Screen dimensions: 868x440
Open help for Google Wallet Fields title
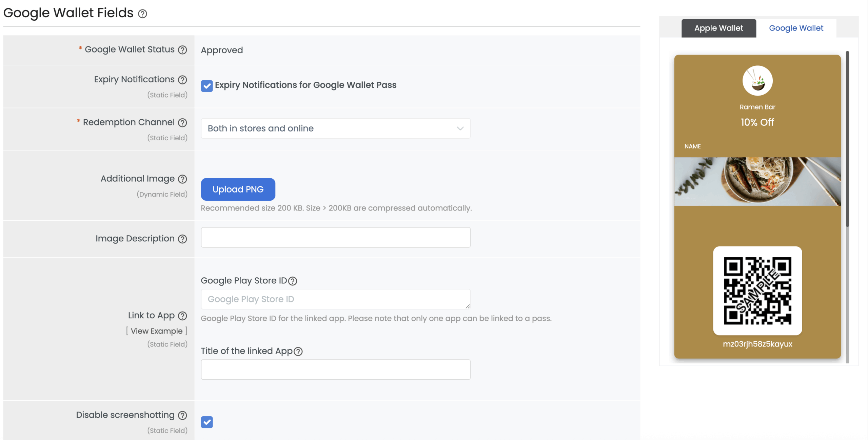coord(143,14)
